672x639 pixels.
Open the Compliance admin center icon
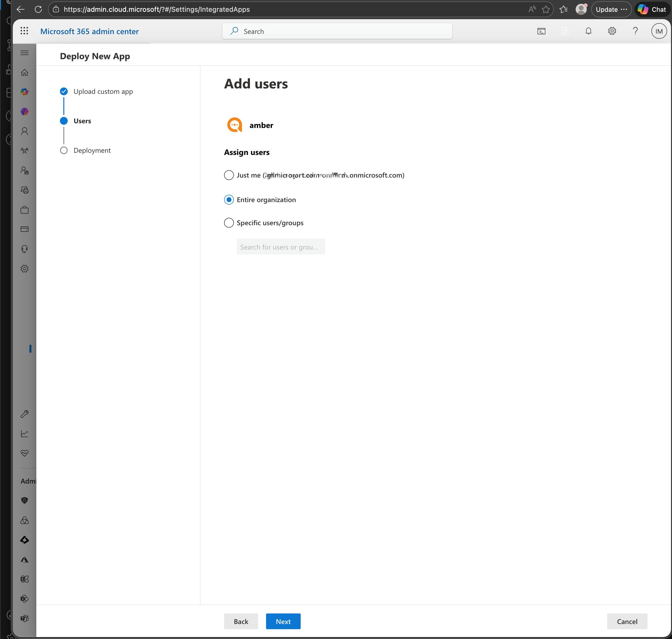pyautogui.click(x=25, y=520)
